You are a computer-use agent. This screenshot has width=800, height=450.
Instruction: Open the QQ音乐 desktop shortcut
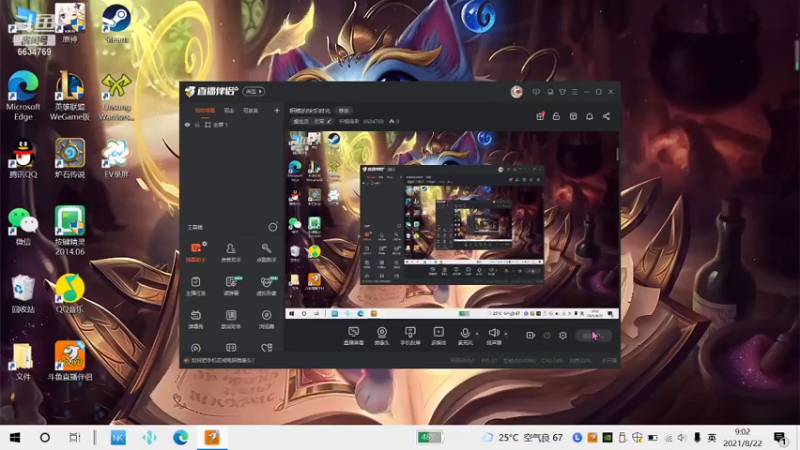click(x=70, y=293)
